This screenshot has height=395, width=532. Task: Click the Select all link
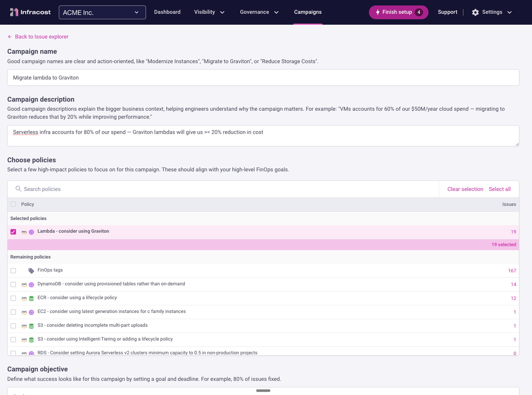(x=500, y=189)
